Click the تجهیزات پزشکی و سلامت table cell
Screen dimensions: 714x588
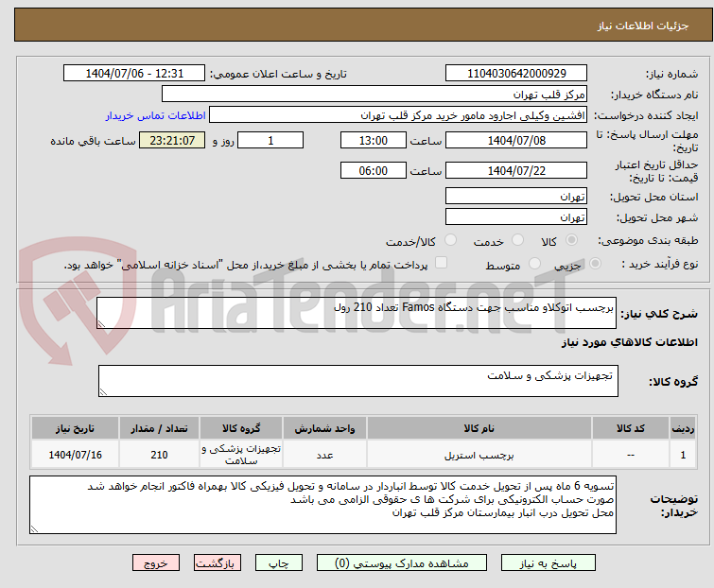click(241, 455)
